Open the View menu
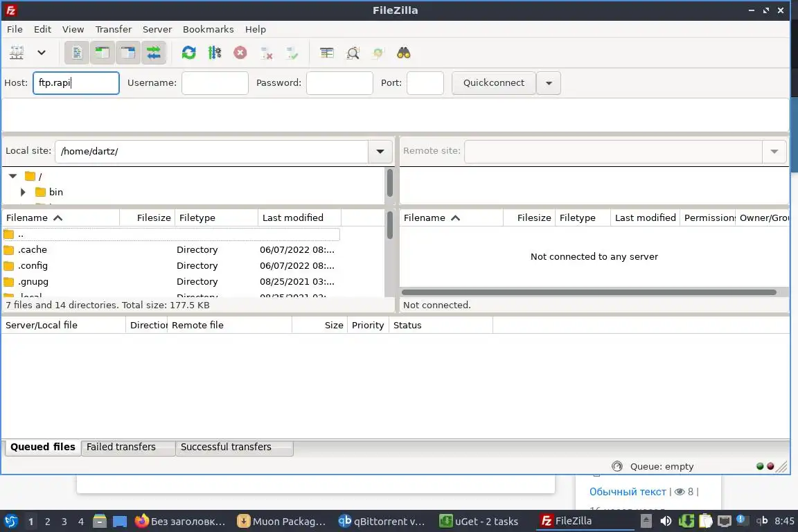This screenshot has height=532, width=798. 73,30
